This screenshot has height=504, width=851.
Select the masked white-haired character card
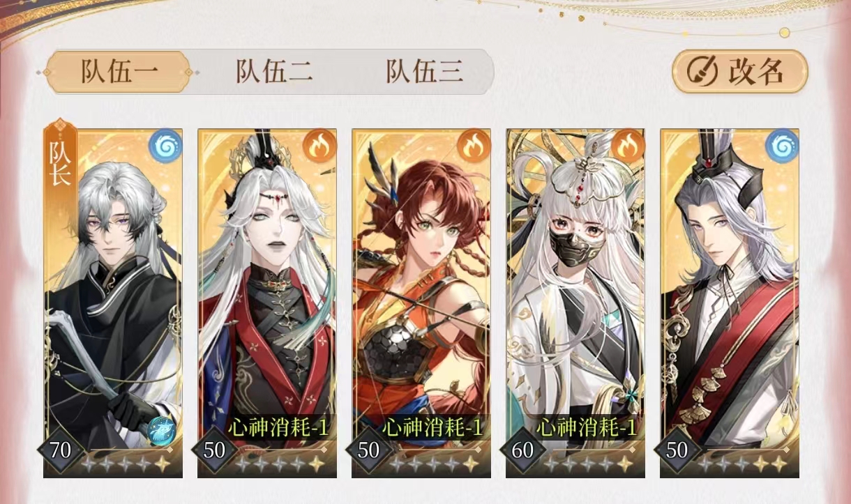point(575,303)
